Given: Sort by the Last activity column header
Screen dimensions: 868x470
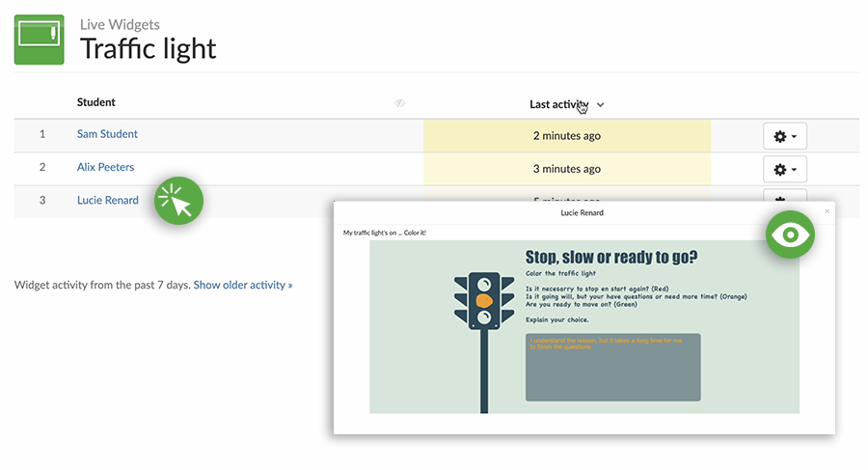Looking at the screenshot, I should pyautogui.click(x=558, y=104).
